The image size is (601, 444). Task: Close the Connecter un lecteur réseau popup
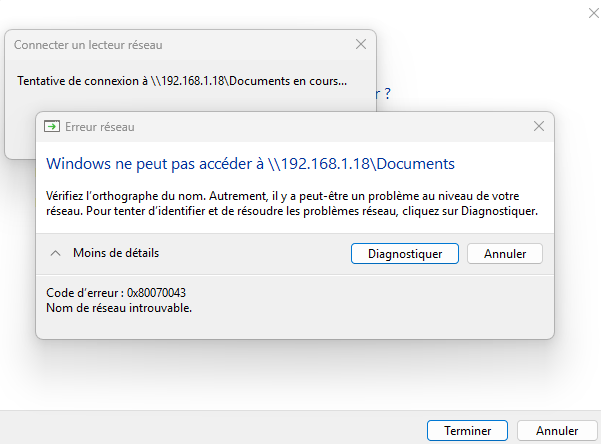point(361,44)
